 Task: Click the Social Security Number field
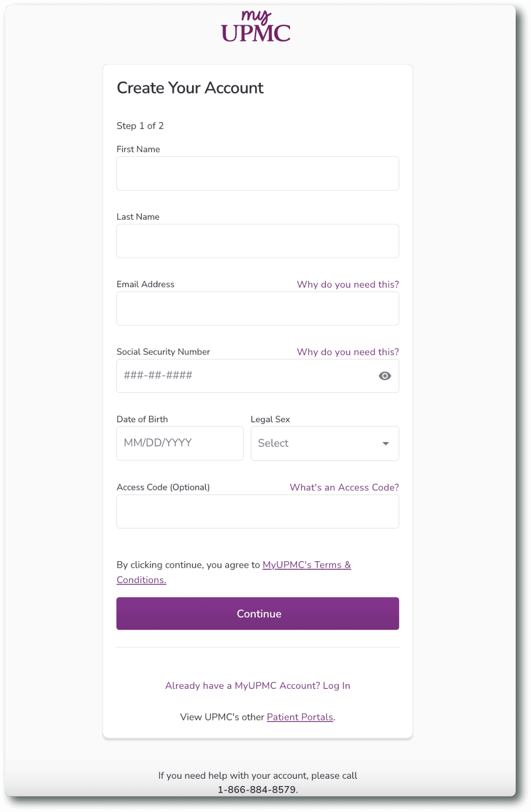[x=245, y=376]
